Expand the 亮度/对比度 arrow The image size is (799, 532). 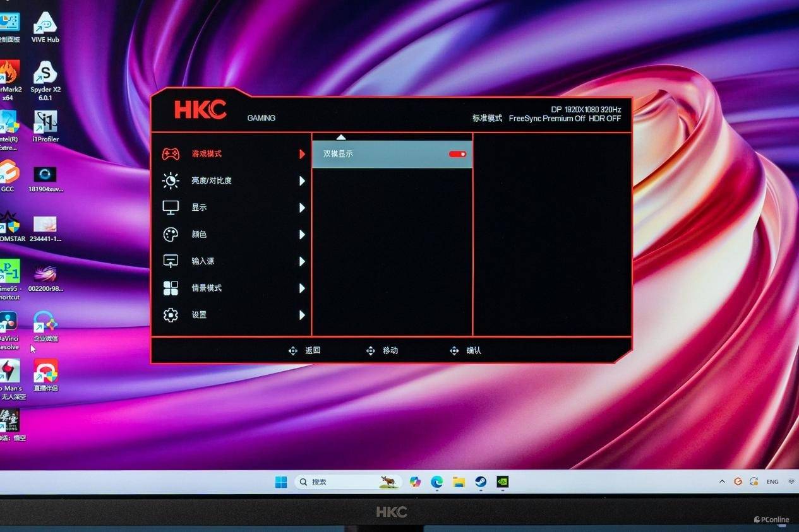302,181
